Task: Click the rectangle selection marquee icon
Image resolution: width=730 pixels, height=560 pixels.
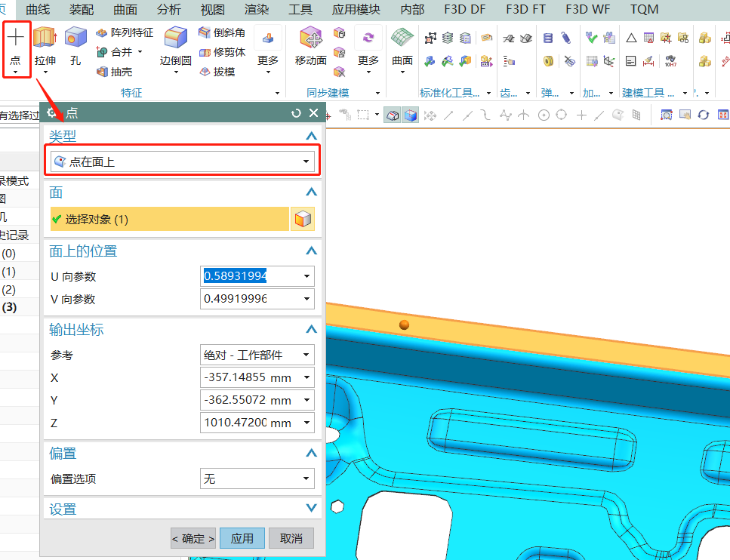Action: coord(362,115)
